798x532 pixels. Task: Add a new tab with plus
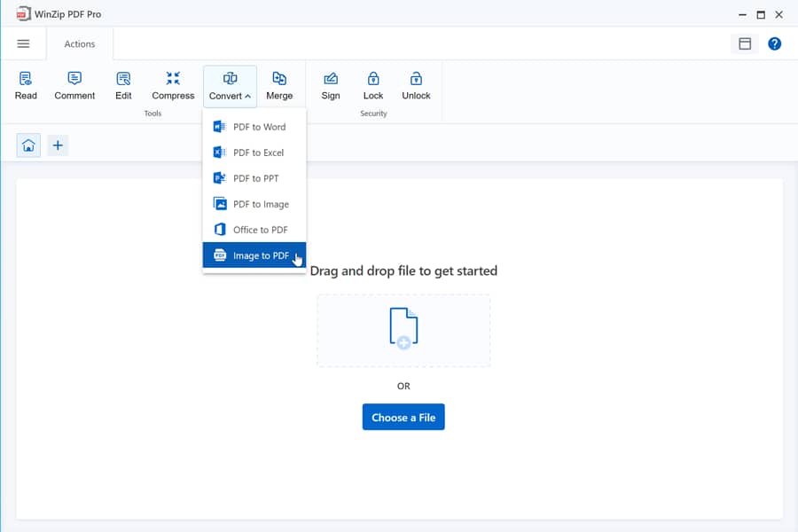click(58, 145)
